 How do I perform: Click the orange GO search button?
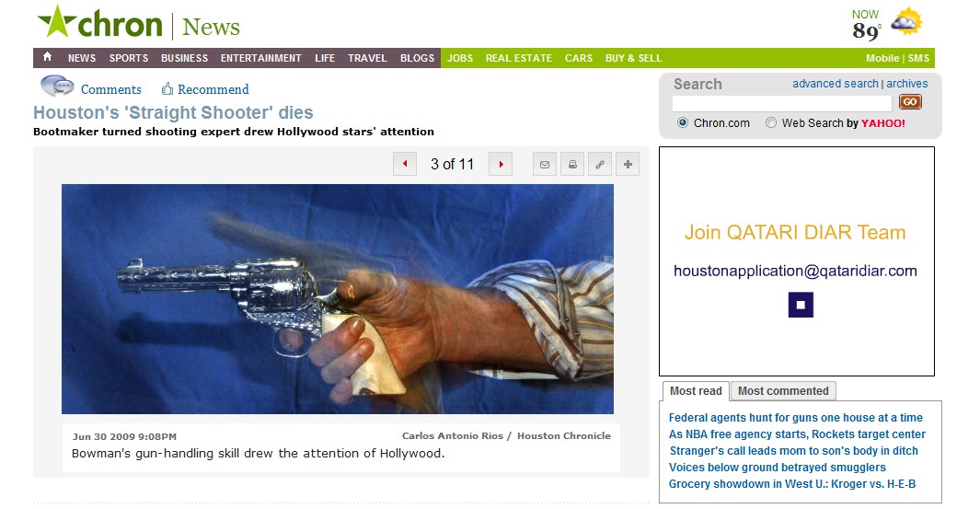910,102
